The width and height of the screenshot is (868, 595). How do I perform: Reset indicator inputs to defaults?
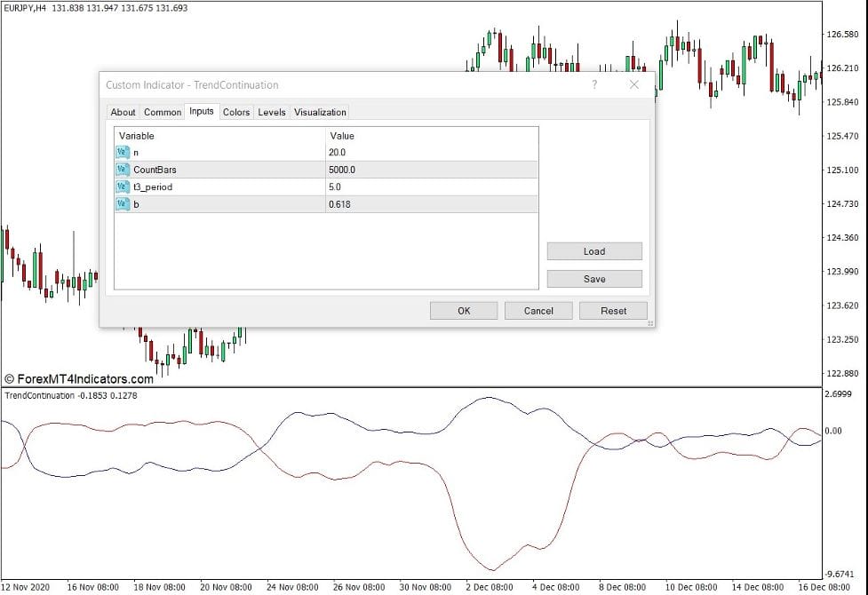(x=613, y=310)
